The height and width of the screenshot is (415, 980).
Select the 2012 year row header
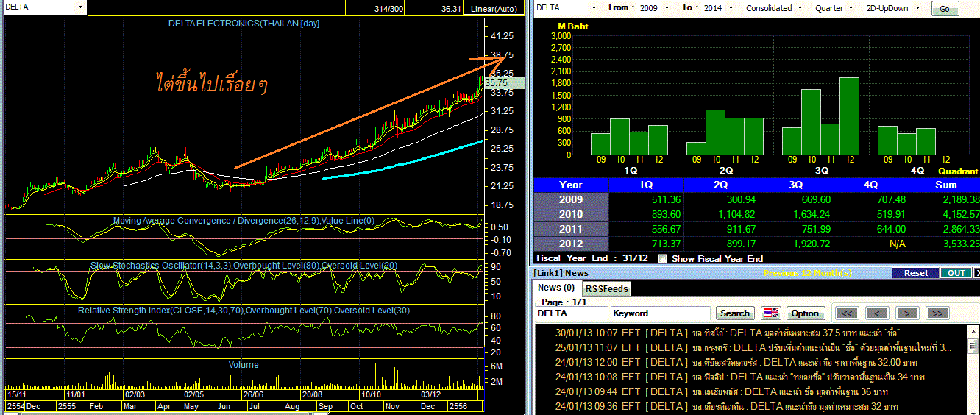571,244
